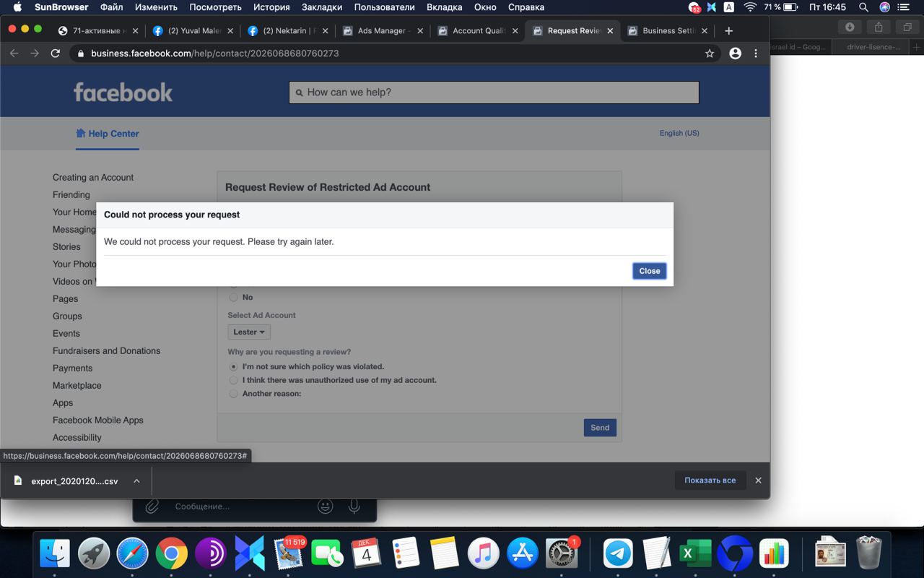Switch to the Ads Manager tab
The width and height of the screenshot is (924, 578).
point(382,31)
